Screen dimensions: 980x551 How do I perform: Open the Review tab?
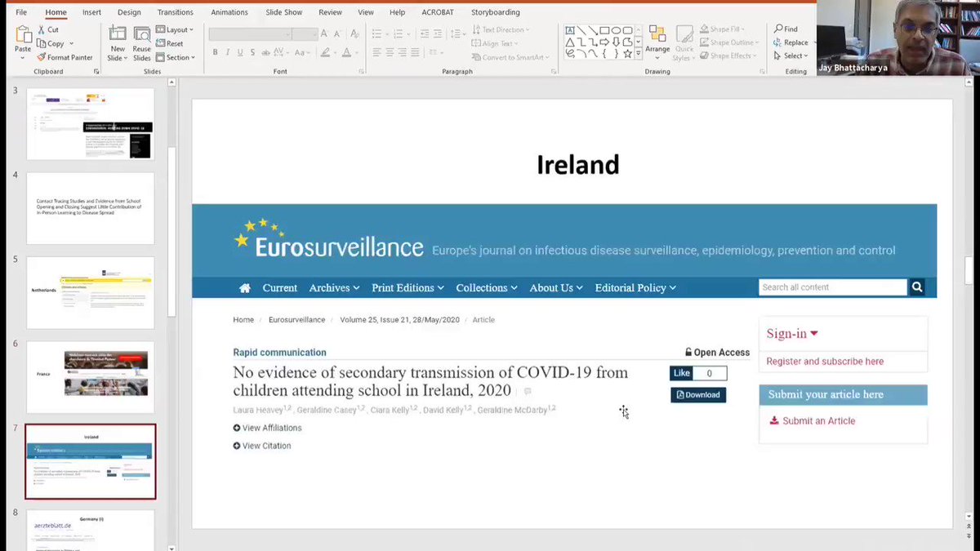pos(330,12)
